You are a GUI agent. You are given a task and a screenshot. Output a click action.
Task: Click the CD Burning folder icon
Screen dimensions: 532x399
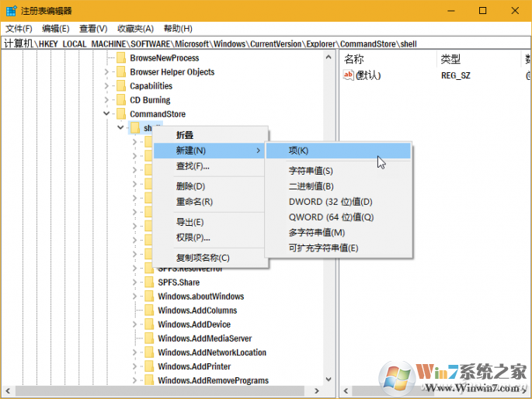click(120, 100)
